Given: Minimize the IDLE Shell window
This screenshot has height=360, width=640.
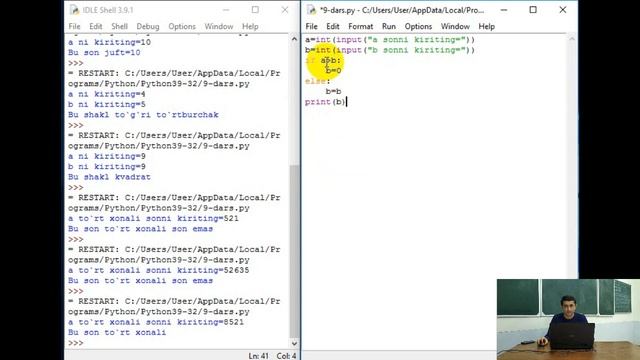Looking at the screenshot, I should point(226,10).
